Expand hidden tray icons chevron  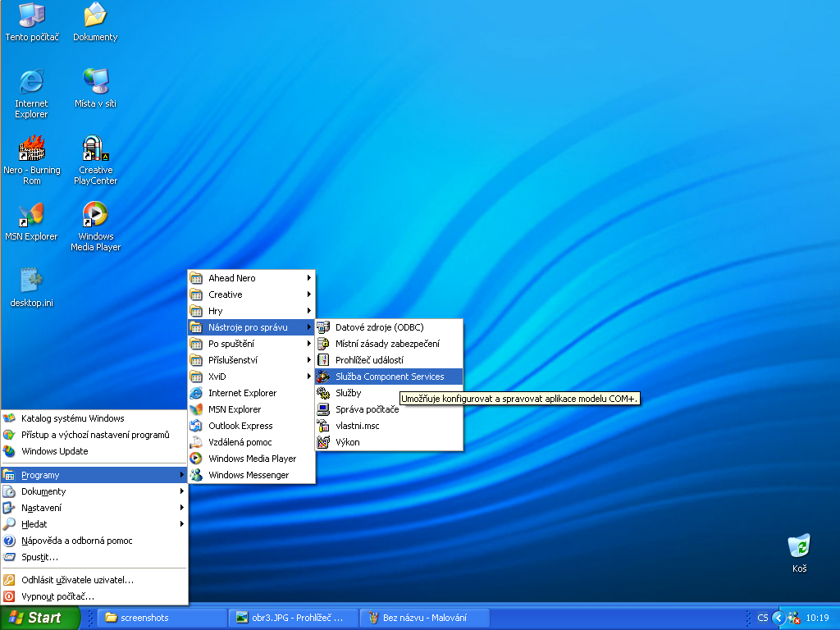coord(778,618)
